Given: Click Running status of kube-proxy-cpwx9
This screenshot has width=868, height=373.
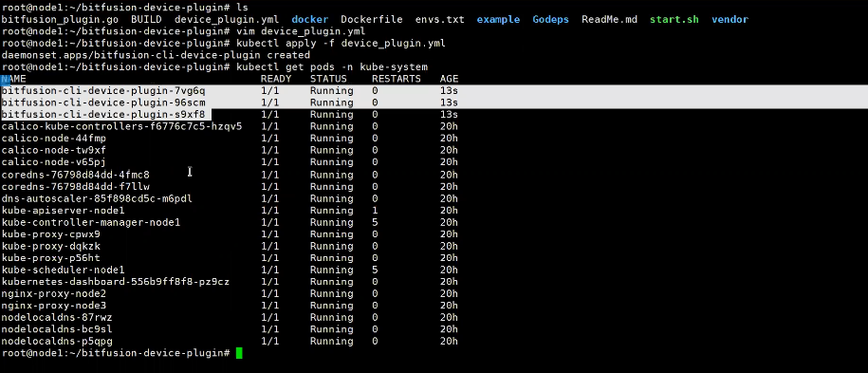Looking at the screenshot, I should pyautogui.click(x=332, y=234).
